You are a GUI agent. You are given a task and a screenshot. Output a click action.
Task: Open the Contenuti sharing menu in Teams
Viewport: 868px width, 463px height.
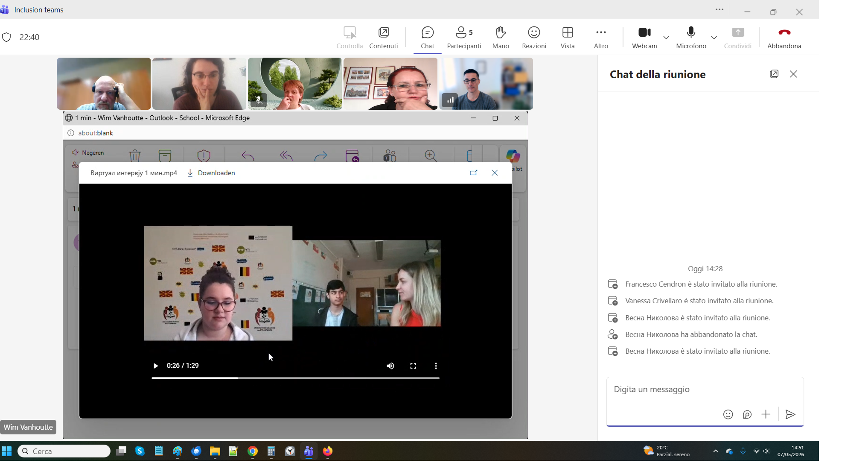pos(383,38)
